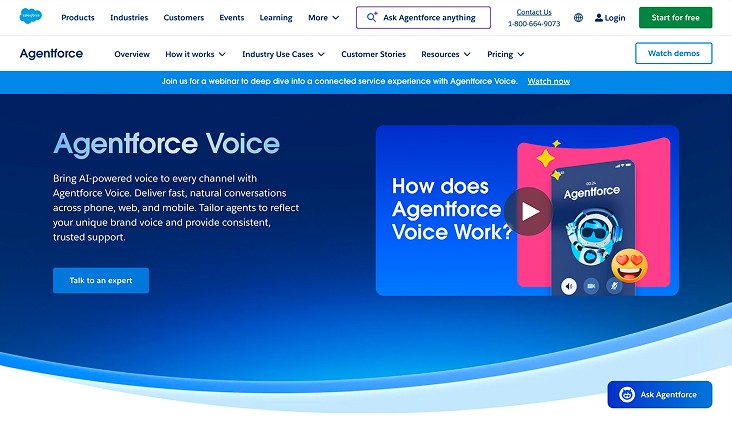732x421 pixels.
Task: Click the Talk to an expert button
Action: coord(101,281)
